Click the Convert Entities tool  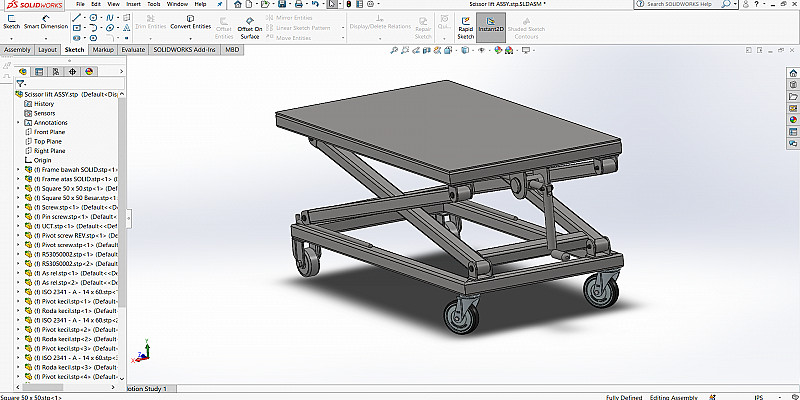click(188, 21)
